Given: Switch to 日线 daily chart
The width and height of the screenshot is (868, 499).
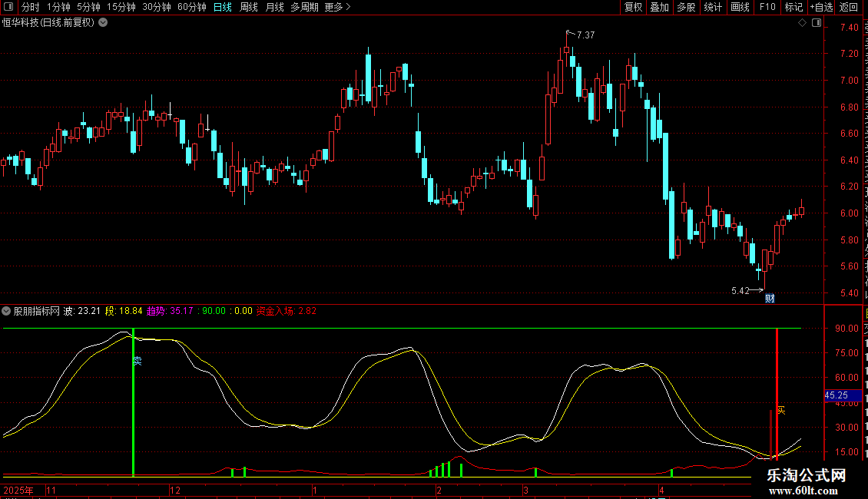Looking at the screenshot, I should point(223,7).
